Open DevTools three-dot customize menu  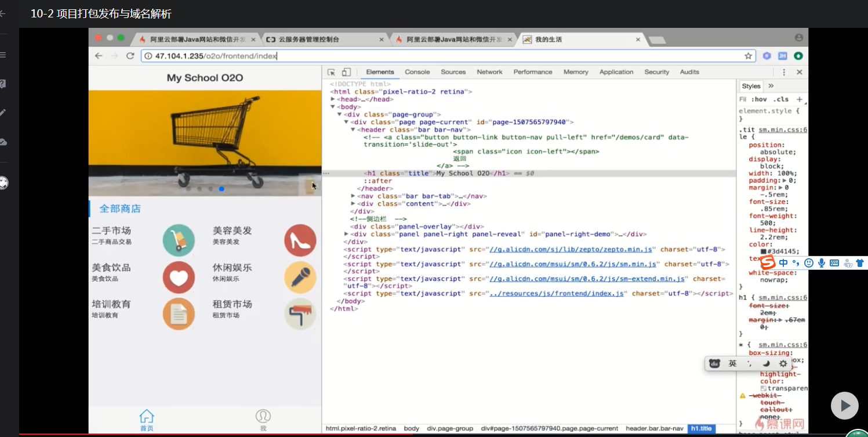click(x=784, y=72)
